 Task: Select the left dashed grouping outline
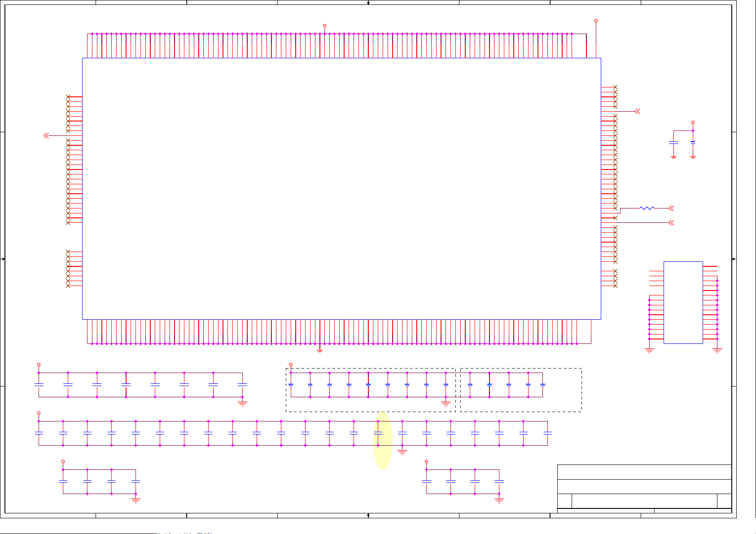371,390
